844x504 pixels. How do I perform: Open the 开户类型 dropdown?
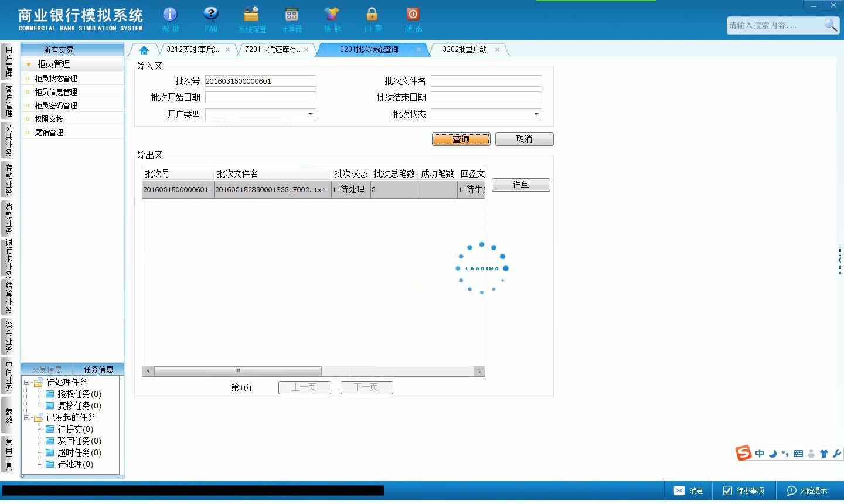coord(311,114)
